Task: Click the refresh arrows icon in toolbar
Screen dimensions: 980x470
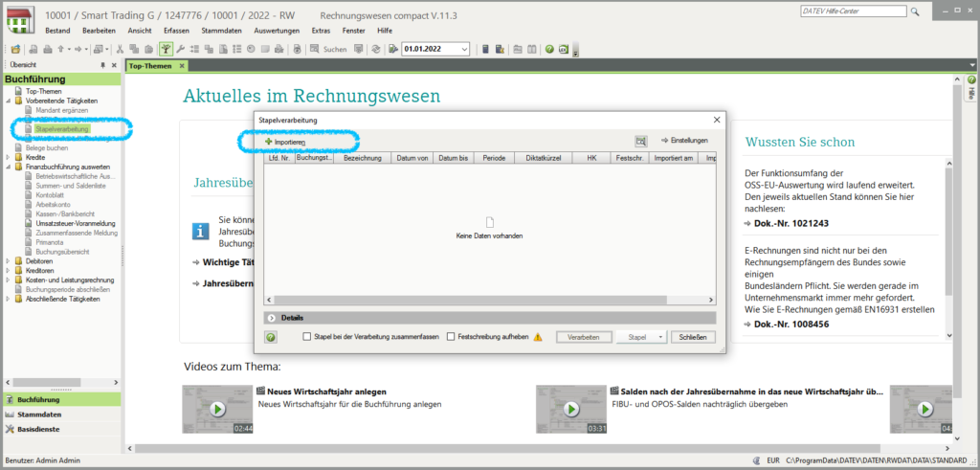Action: [375, 49]
